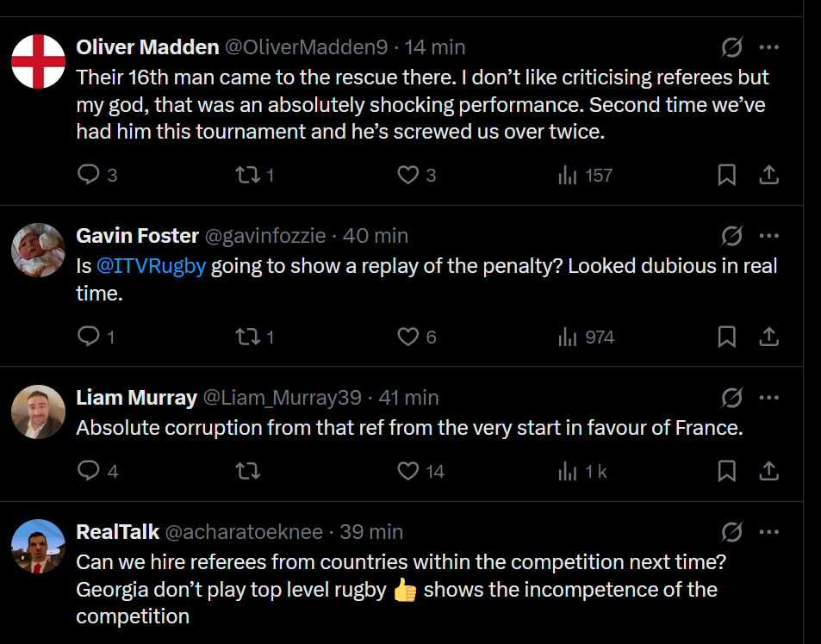Open more options on Liam Murray's tweet
821x644 pixels.
[x=768, y=398]
